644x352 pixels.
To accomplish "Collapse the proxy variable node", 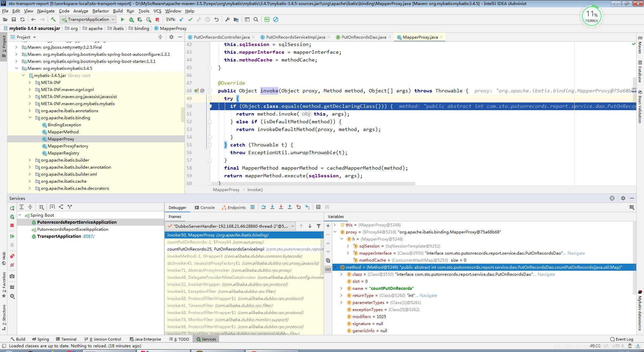I will coord(335,232).
